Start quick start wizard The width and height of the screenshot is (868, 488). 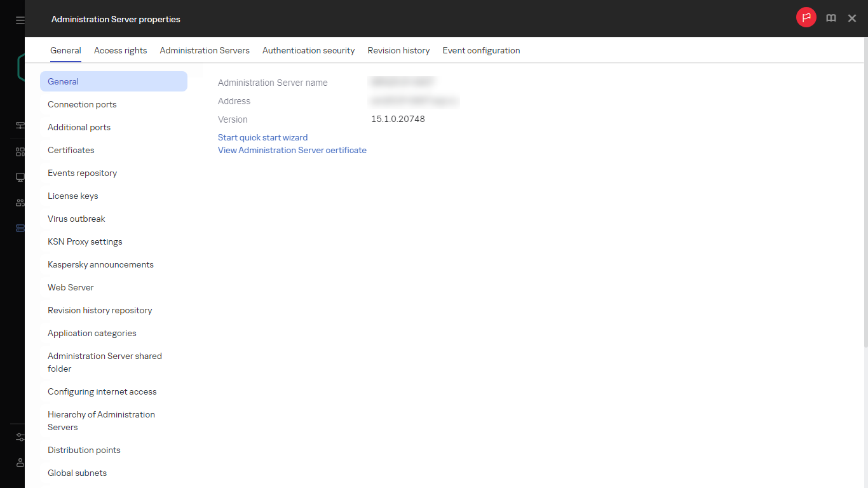(x=262, y=137)
